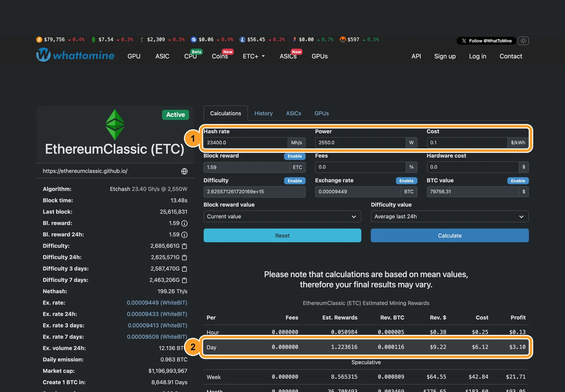Toggle Enable for Difficulty
The image size is (565, 392).
295,181
